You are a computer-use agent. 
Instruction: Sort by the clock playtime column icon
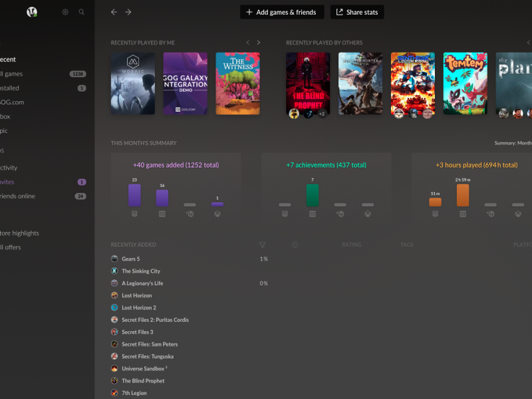295,245
